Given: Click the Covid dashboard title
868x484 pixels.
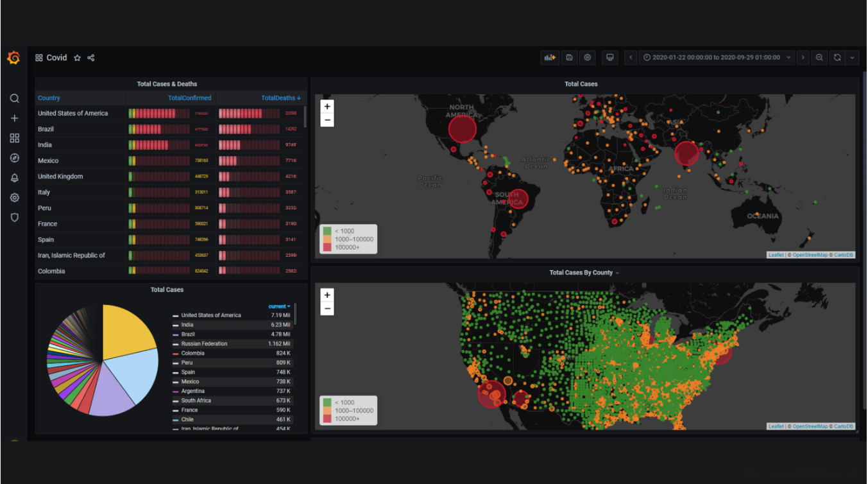Looking at the screenshot, I should pos(56,58).
